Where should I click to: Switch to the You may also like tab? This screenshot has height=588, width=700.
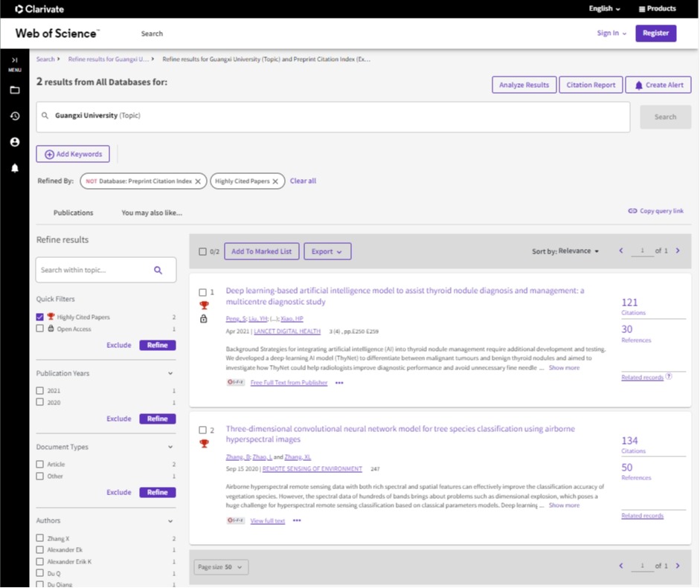pyautogui.click(x=152, y=213)
